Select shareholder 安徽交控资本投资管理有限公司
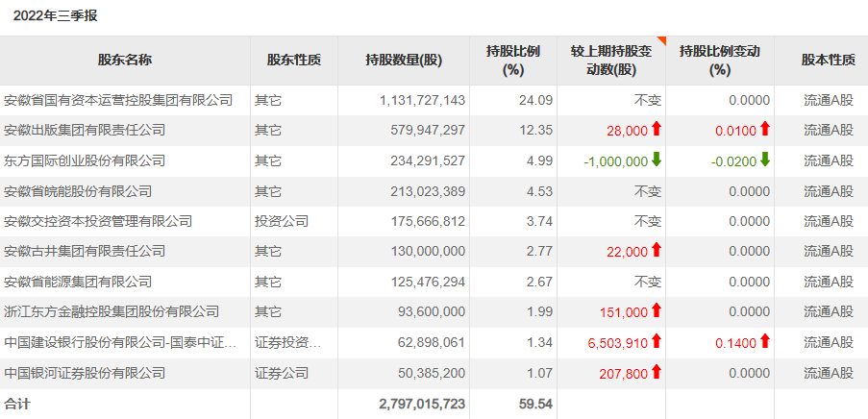The width and height of the screenshot is (868, 419). pyautogui.click(x=98, y=221)
